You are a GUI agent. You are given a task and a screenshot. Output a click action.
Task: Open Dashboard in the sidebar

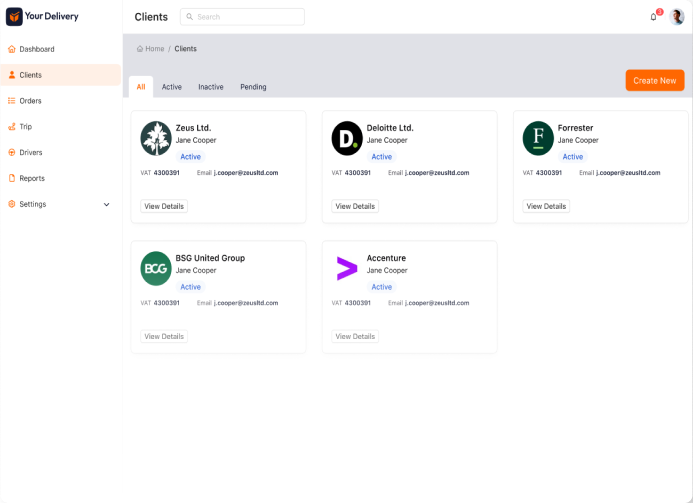click(x=61, y=49)
